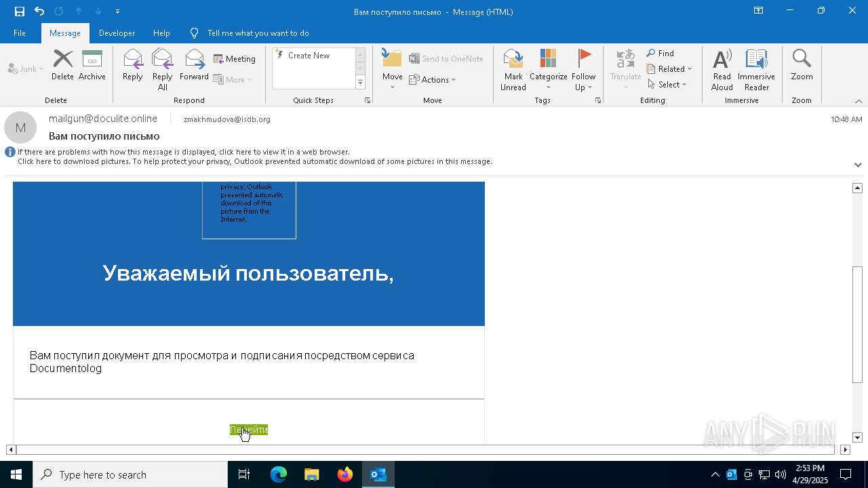Image resolution: width=868 pixels, height=488 pixels.
Task: Click the info bar to download pictures
Action: pos(254,161)
